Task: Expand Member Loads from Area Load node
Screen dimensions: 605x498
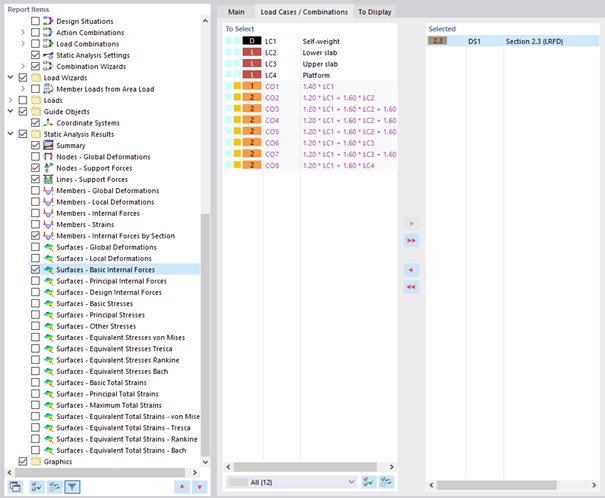Action: coord(23,89)
